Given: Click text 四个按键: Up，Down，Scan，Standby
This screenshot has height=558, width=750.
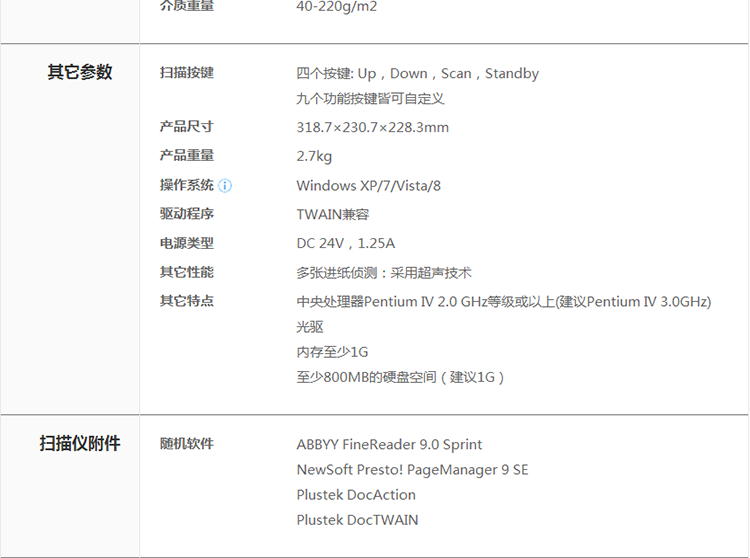Looking at the screenshot, I should [x=418, y=74].
